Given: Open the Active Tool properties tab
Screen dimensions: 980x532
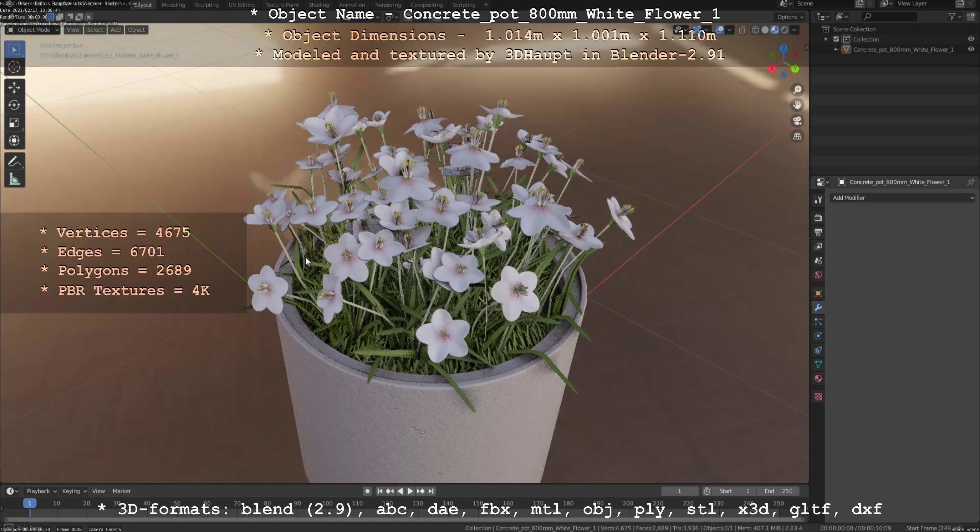Looking at the screenshot, I should [818, 200].
